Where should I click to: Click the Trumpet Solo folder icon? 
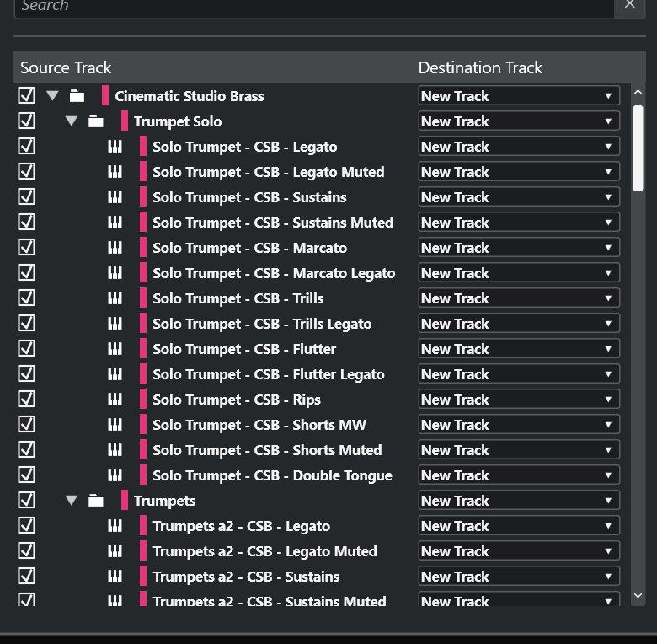pos(96,121)
